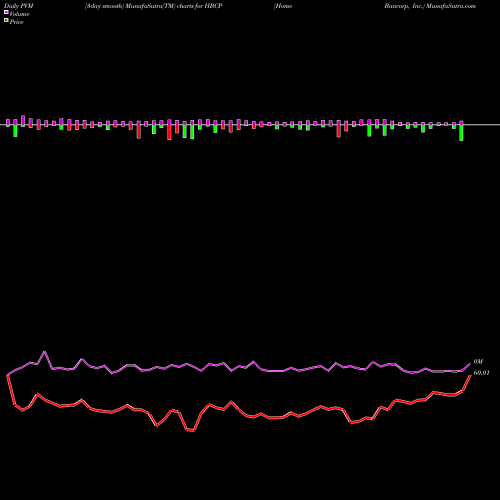Click the lowest dip of the red price line

193,430
